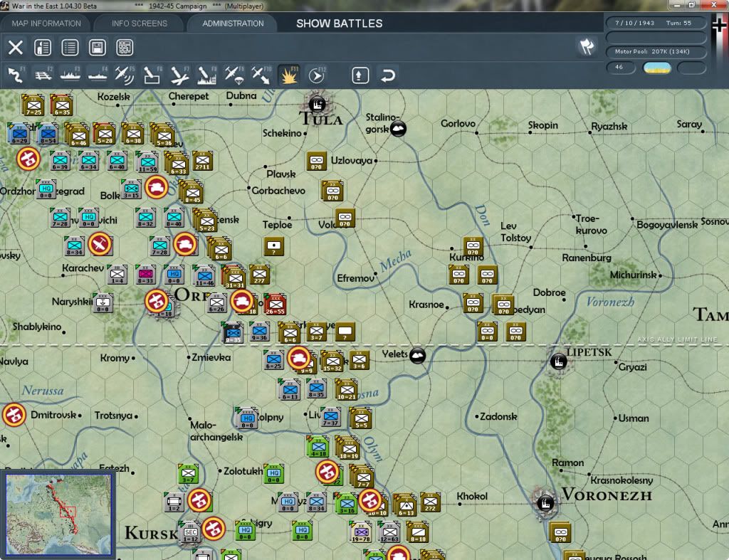Open battle marker next to Dmitrovsk
This screenshot has width=729, height=560.
tap(14, 415)
